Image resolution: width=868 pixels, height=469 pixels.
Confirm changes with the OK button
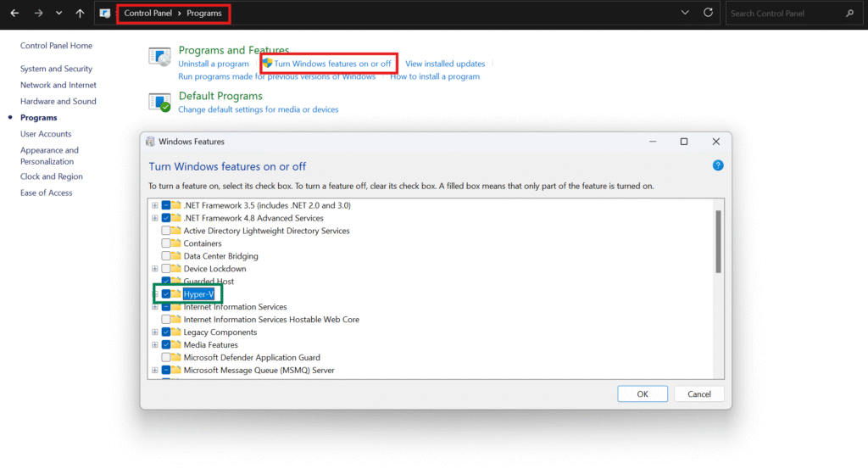(643, 394)
